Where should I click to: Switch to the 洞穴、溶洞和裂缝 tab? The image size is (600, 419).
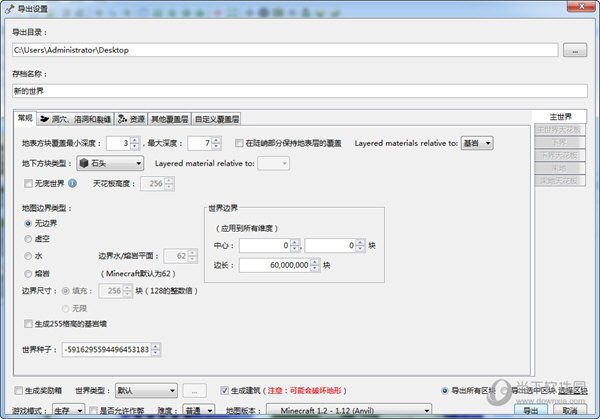tap(77, 117)
